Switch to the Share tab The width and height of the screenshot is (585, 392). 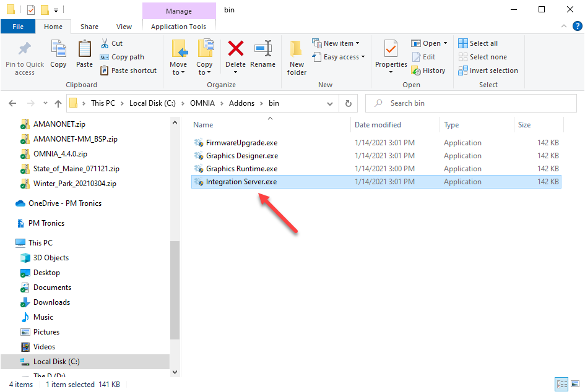(90, 27)
